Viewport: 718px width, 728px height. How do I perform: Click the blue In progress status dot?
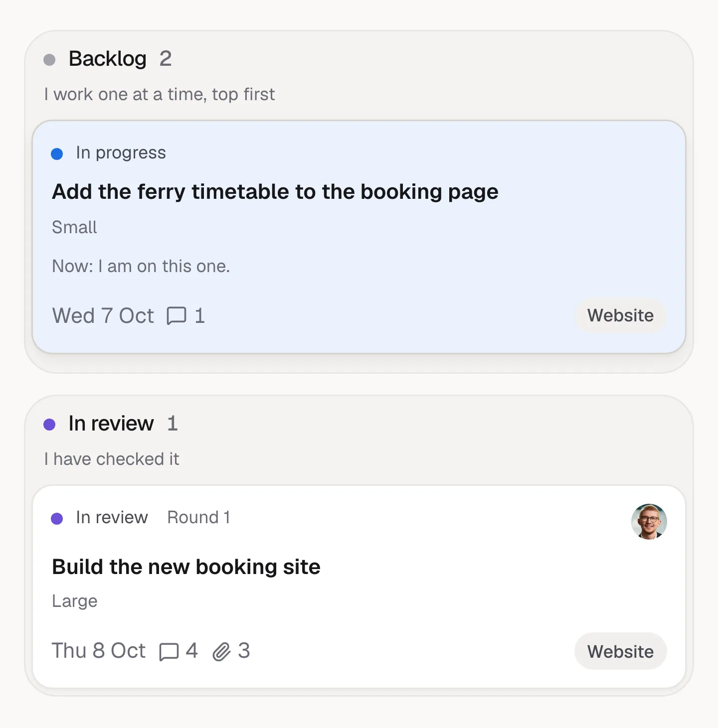(57, 153)
